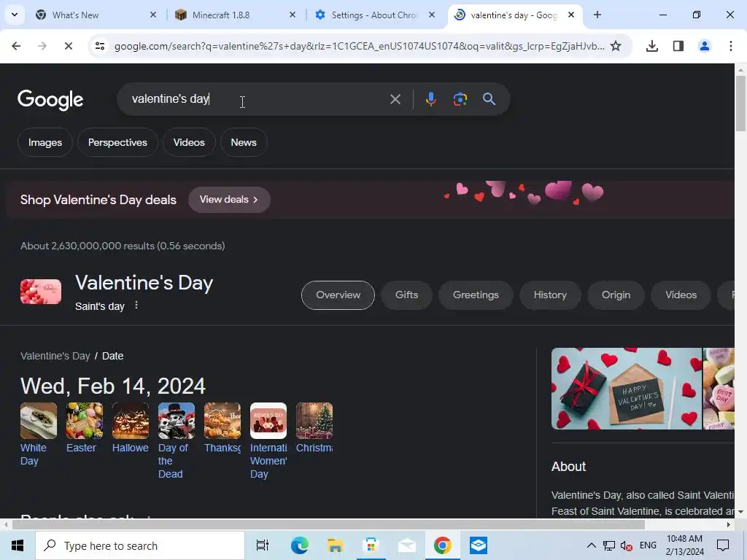This screenshot has width=747, height=560.
Task: Open the Windows Start menu
Action: (18, 545)
